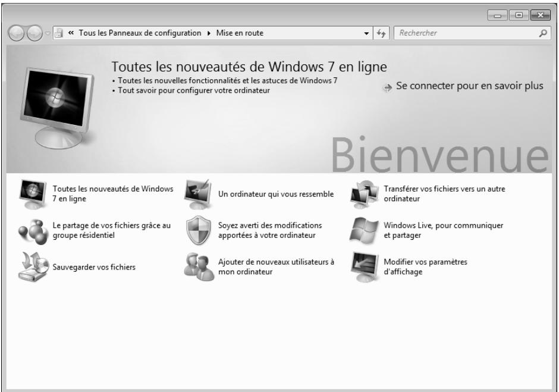Select the 'Mise en route' breadcrumb
The image size is (559, 392).
pos(240,33)
